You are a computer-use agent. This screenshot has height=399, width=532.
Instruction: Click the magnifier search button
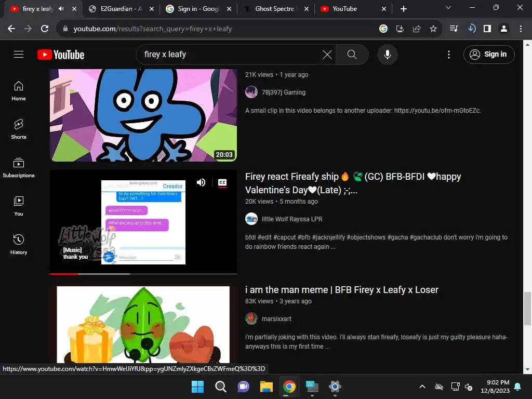pos(352,54)
